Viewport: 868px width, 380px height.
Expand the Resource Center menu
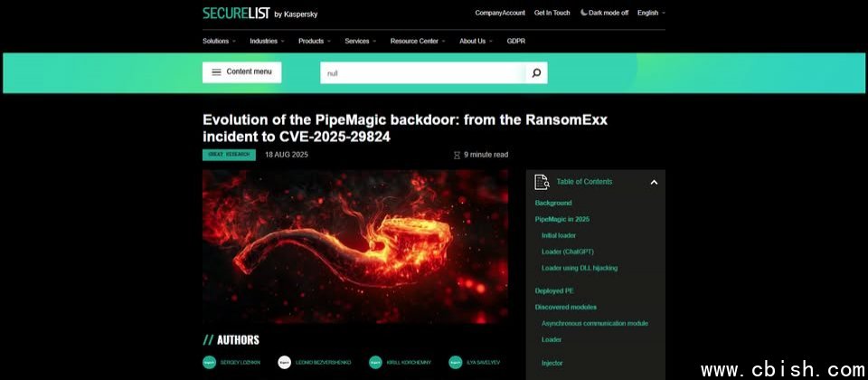pos(418,41)
